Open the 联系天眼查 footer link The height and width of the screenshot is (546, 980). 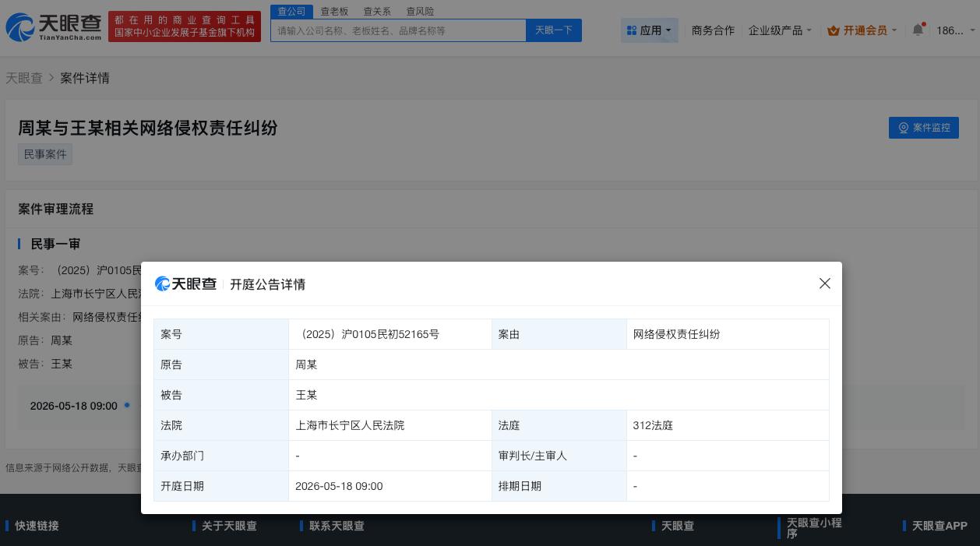337,526
